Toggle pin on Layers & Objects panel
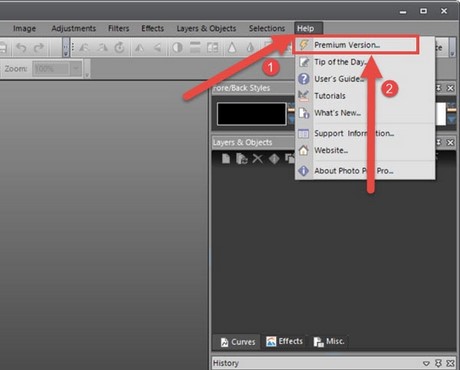 [x=438, y=142]
